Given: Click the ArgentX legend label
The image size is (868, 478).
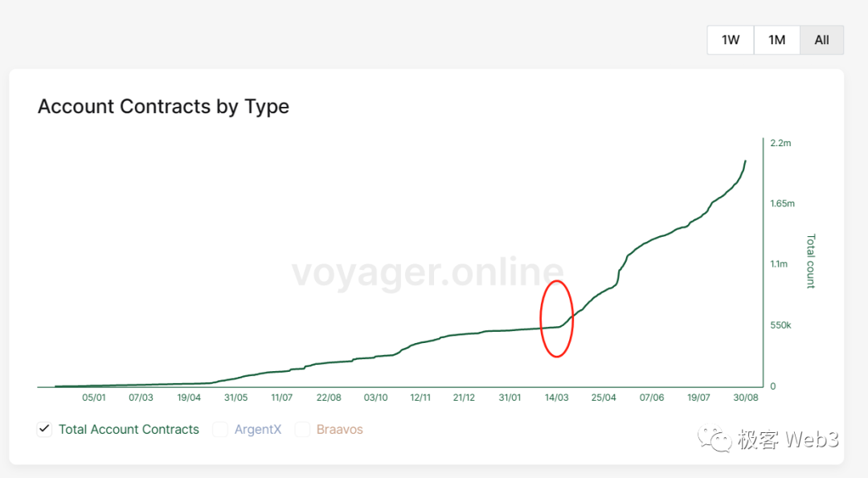Looking at the screenshot, I should click(x=258, y=429).
